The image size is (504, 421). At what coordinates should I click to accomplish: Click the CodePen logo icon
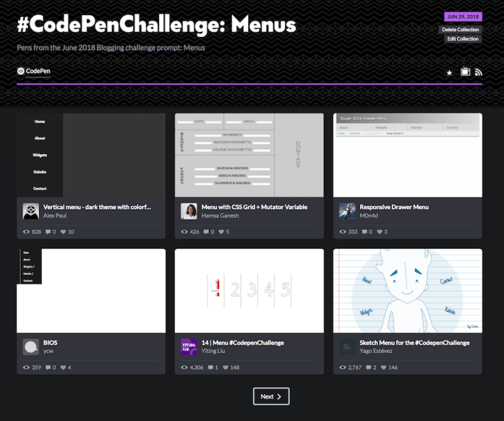tap(21, 71)
